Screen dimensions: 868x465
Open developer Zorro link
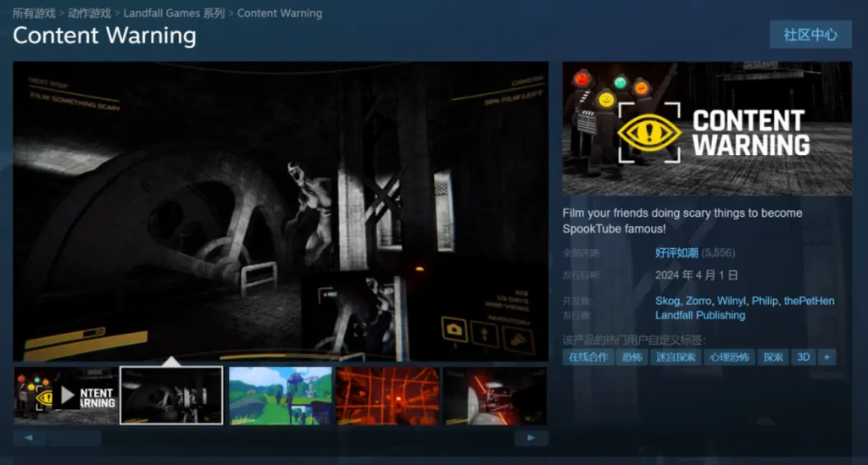click(x=698, y=301)
